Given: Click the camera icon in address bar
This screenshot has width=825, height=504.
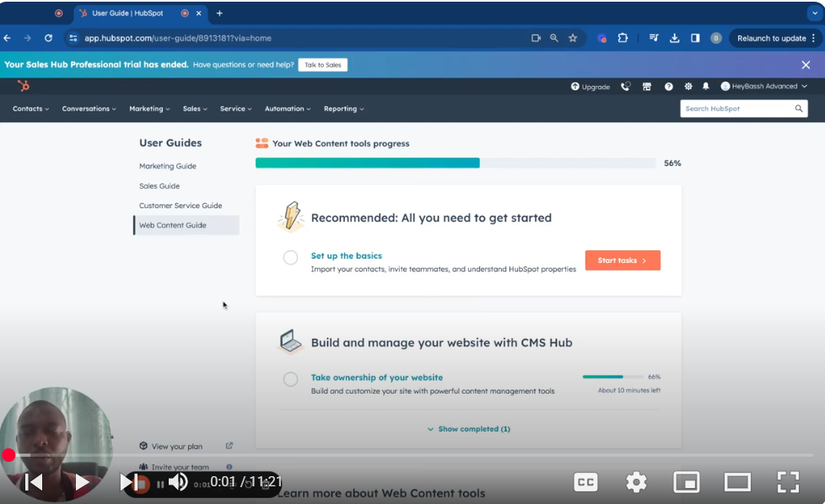Looking at the screenshot, I should (536, 38).
